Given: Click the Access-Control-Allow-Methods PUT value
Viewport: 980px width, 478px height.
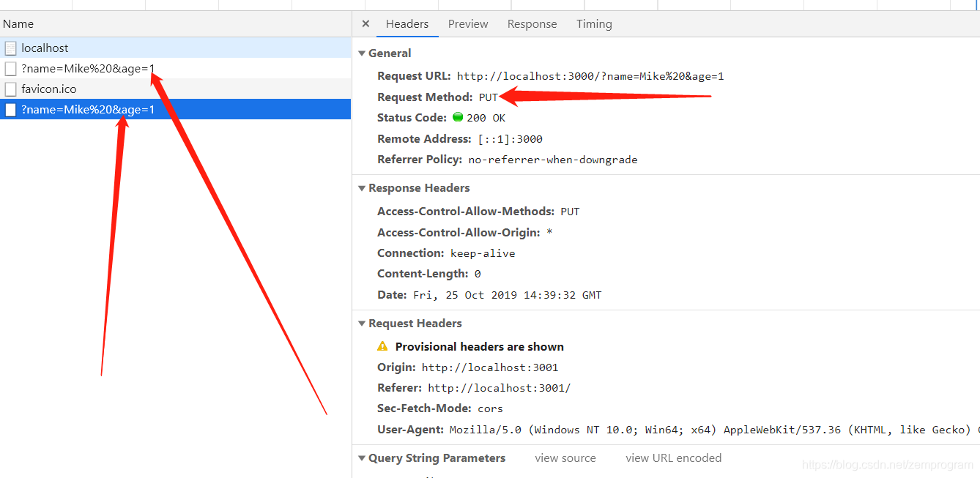Looking at the screenshot, I should (x=570, y=212).
